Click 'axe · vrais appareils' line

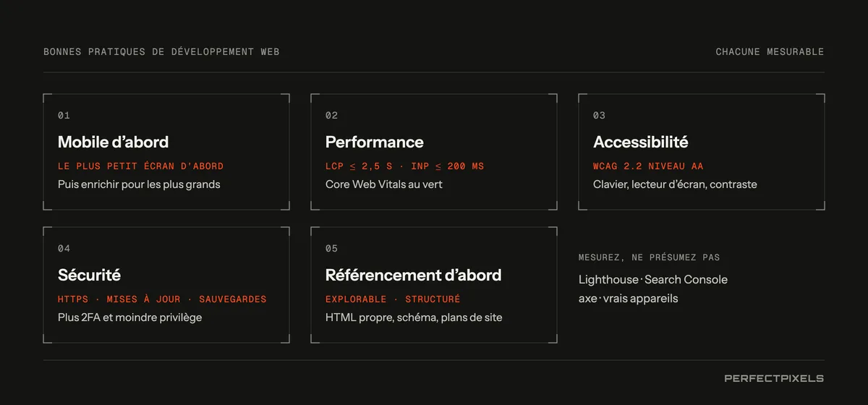(x=629, y=299)
